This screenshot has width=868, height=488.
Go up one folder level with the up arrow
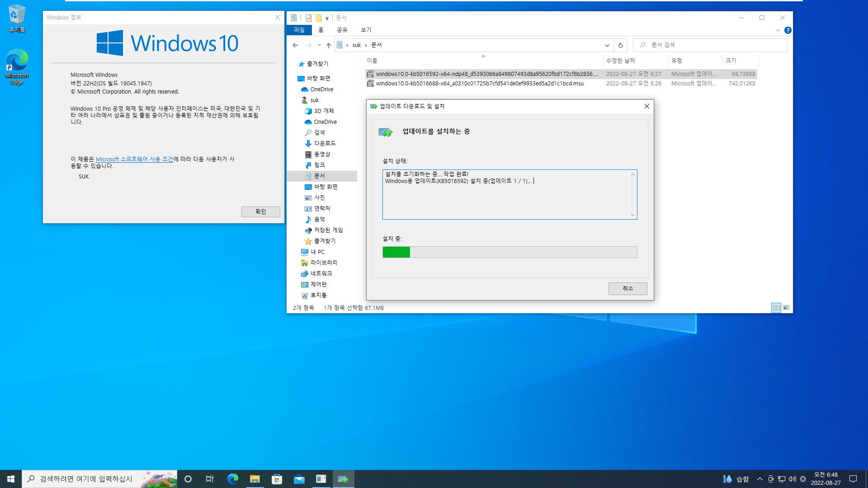pyautogui.click(x=329, y=45)
